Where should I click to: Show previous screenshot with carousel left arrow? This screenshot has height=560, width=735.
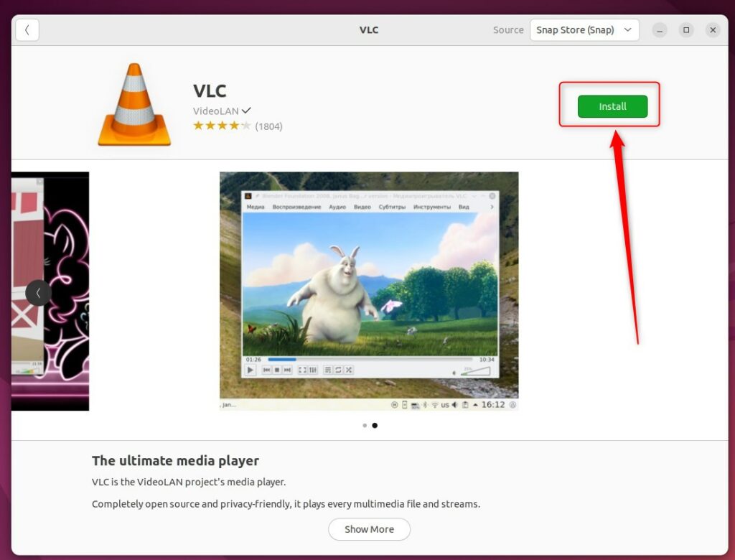[38, 293]
